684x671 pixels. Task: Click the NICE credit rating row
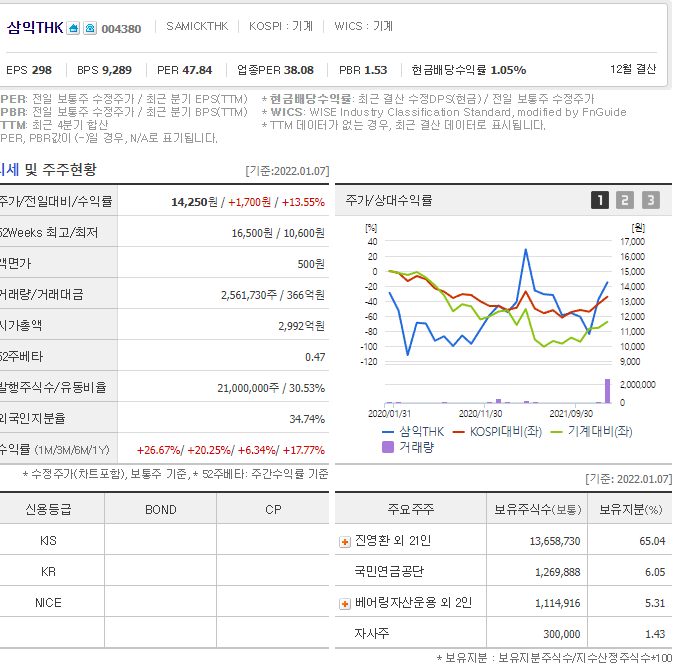pyautogui.click(x=164, y=603)
